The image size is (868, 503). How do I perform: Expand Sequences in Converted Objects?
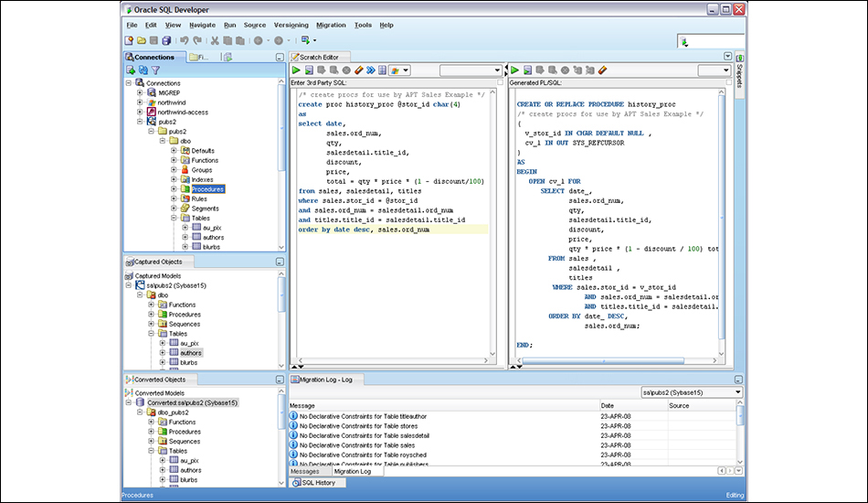point(151,441)
